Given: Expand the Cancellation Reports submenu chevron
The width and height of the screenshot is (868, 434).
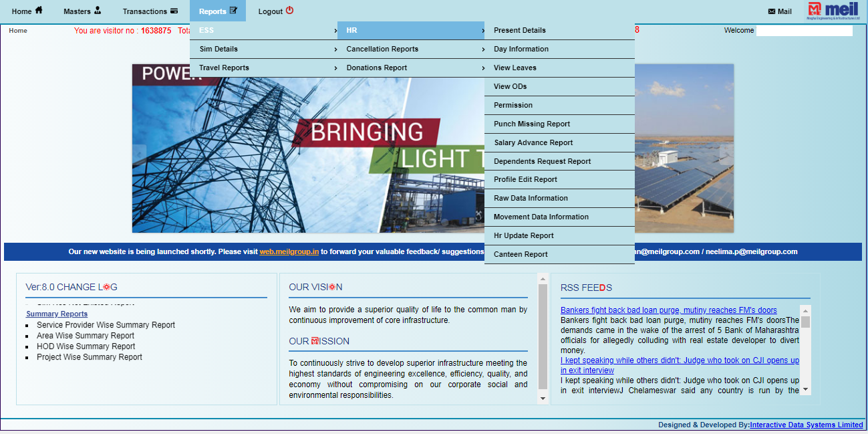Looking at the screenshot, I should 482,49.
